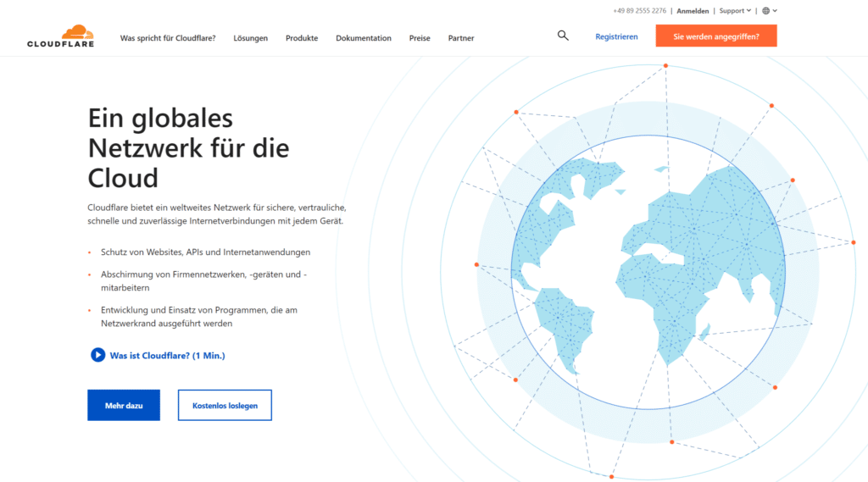The width and height of the screenshot is (868, 482).
Task: Click the heading Ein globales Netzwerk für die Cloud
Action: pos(188,147)
